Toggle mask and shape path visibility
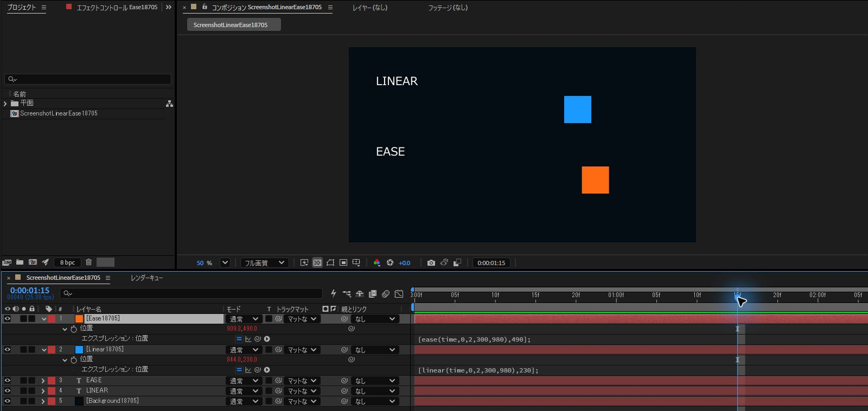868x411 pixels. [330, 263]
